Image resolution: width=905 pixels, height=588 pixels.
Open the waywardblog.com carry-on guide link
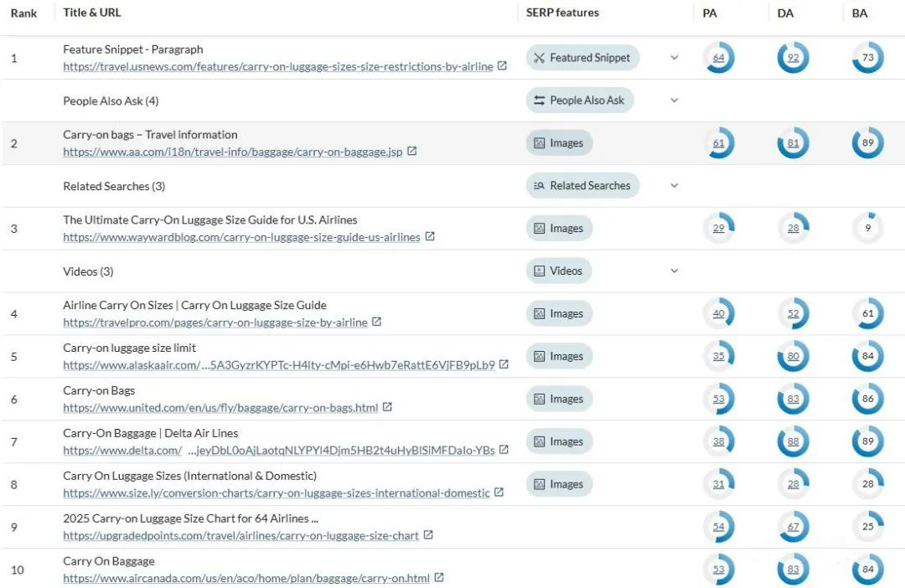pyautogui.click(x=241, y=237)
